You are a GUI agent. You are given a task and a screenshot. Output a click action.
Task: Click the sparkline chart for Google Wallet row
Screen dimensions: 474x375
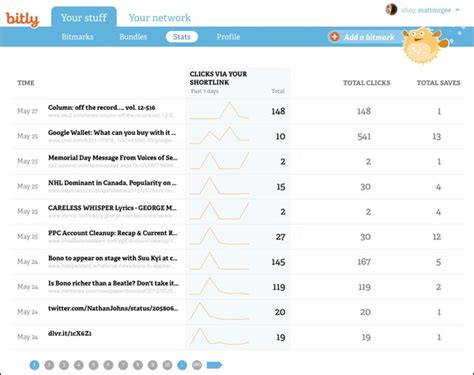coord(219,135)
